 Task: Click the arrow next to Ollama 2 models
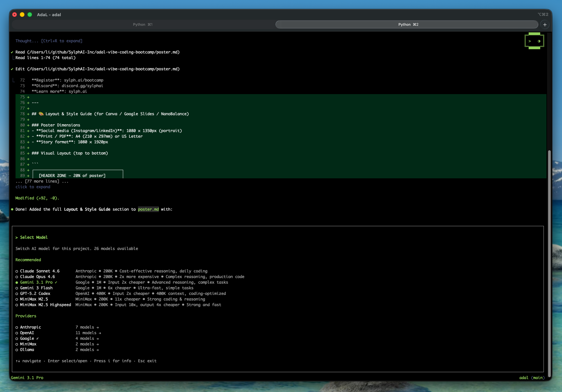tap(98, 350)
